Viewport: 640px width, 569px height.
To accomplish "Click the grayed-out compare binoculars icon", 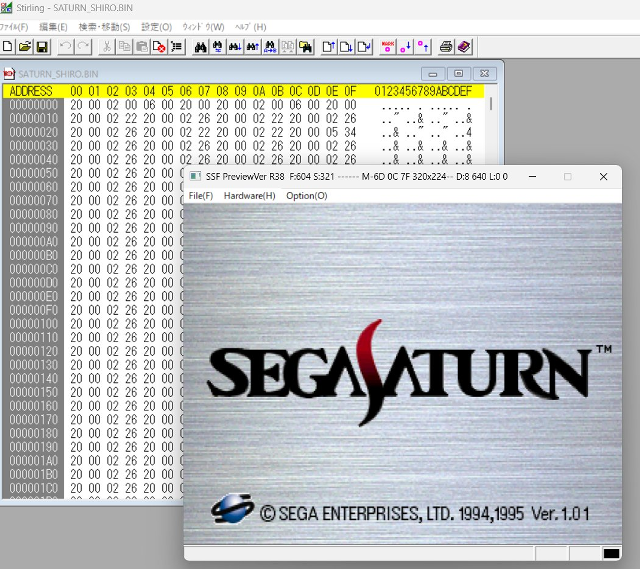I will [287, 47].
